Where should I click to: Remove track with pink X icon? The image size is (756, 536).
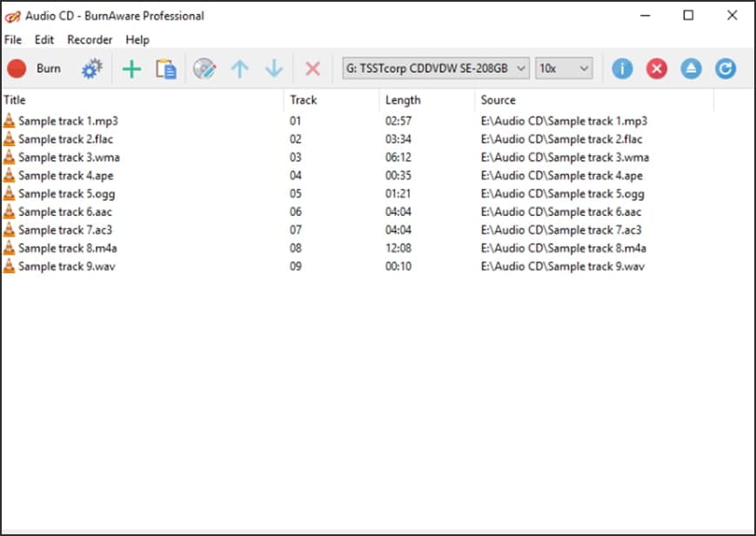click(313, 69)
